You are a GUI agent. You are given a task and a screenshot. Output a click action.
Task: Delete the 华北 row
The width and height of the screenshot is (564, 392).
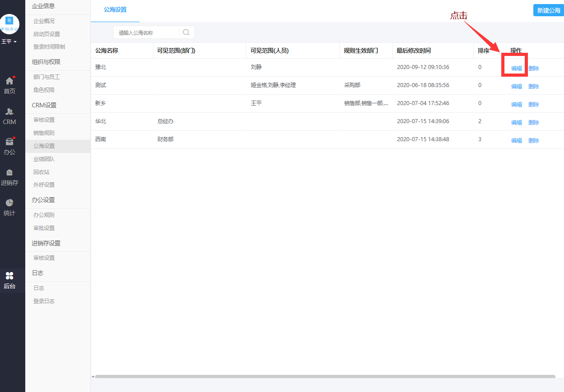point(534,123)
